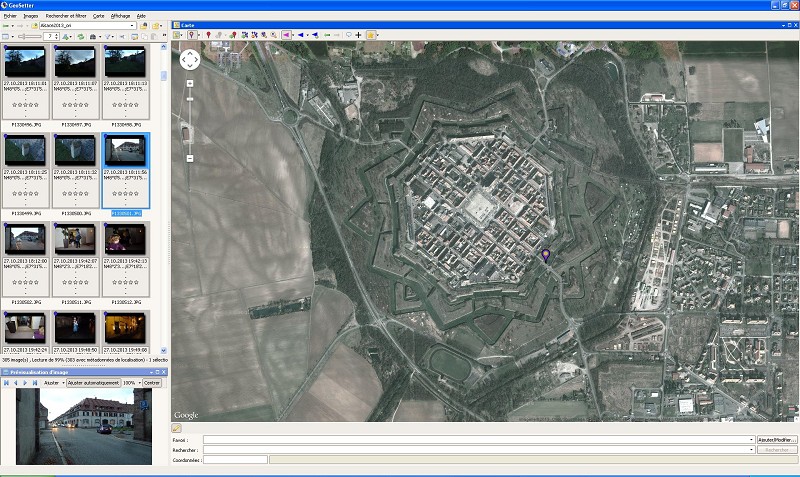Jump to first image in preview panel
The width and height of the screenshot is (800, 477).
7,383
